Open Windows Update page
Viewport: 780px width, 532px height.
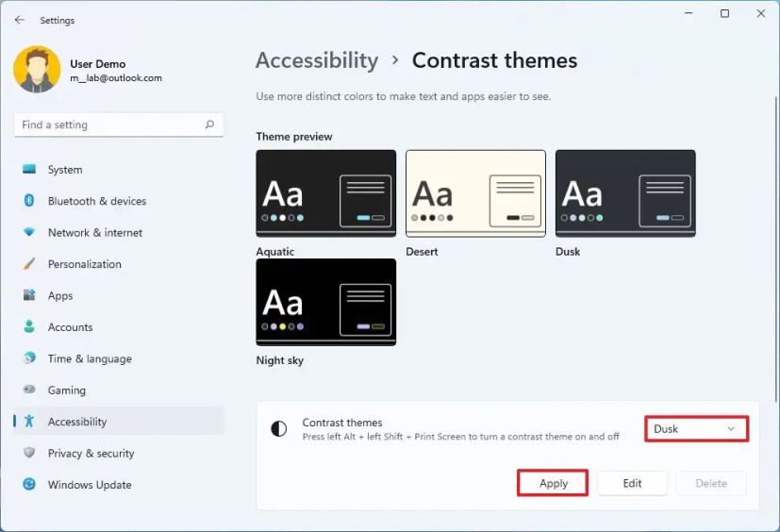[x=119, y=484]
